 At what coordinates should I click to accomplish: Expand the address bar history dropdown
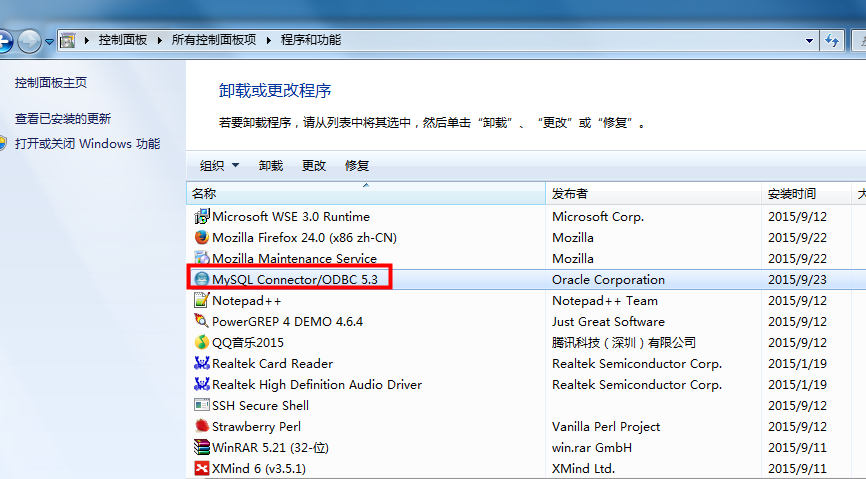(809, 40)
